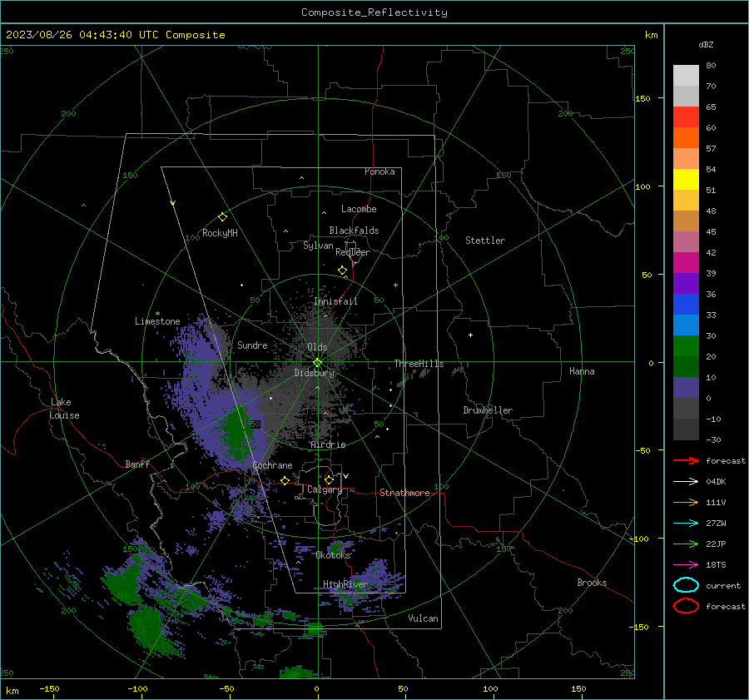Pick the magenta swatch between 42 and 39
Screen dimensions: 749x700
pyautogui.click(x=686, y=262)
